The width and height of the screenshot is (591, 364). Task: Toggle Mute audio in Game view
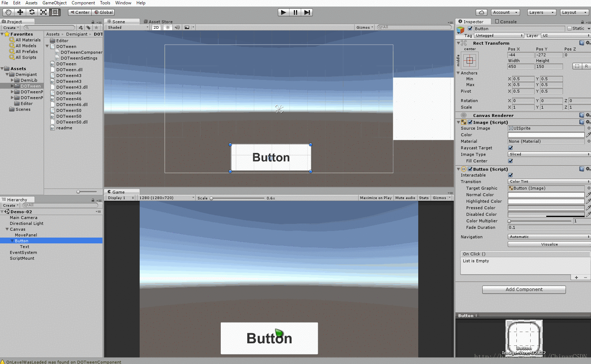click(x=405, y=198)
